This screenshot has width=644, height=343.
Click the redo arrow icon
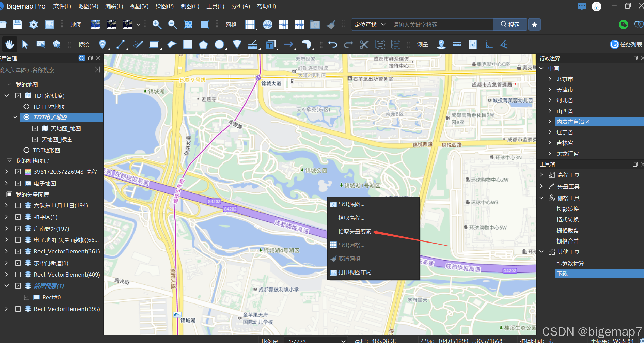348,44
